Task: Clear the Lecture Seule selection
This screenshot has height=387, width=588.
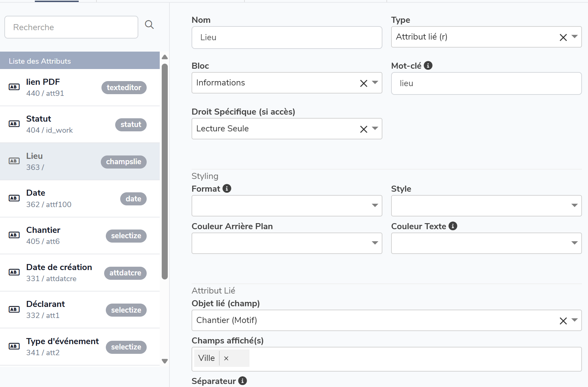Action: (364, 129)
